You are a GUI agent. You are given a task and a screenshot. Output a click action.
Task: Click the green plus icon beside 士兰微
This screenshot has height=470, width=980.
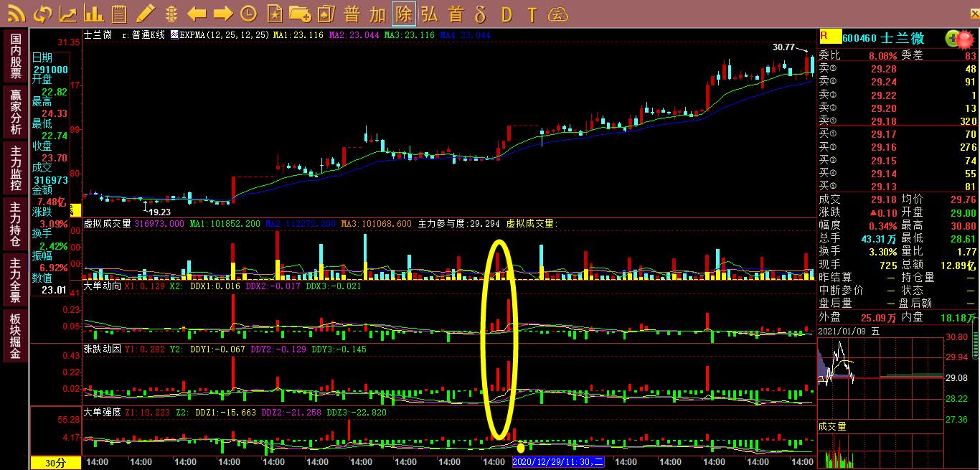point(952,38)
